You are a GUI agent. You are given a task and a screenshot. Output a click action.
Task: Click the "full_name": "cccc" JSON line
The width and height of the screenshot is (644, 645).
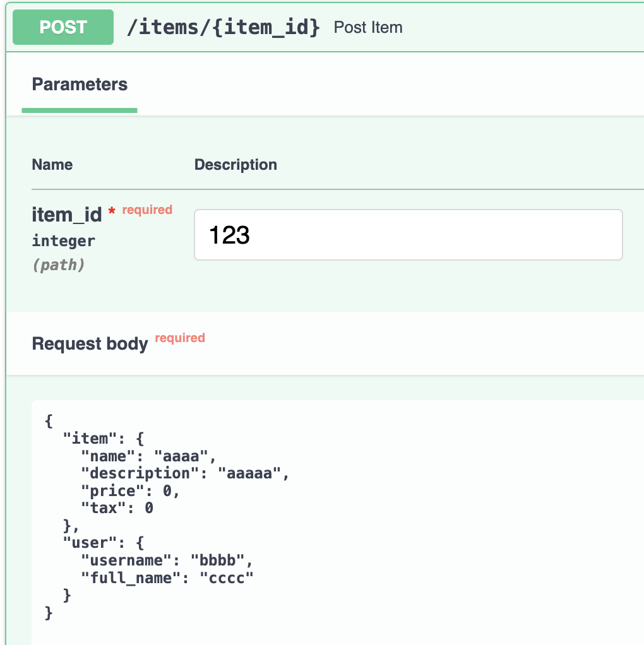click(167, 577)
